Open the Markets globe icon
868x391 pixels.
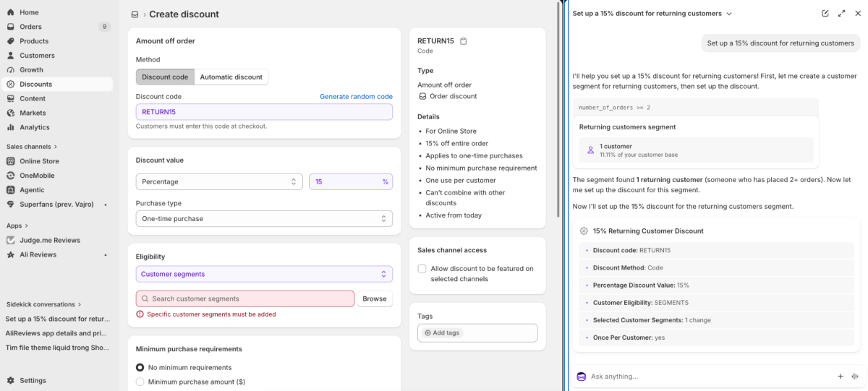(x=11, y=113)
